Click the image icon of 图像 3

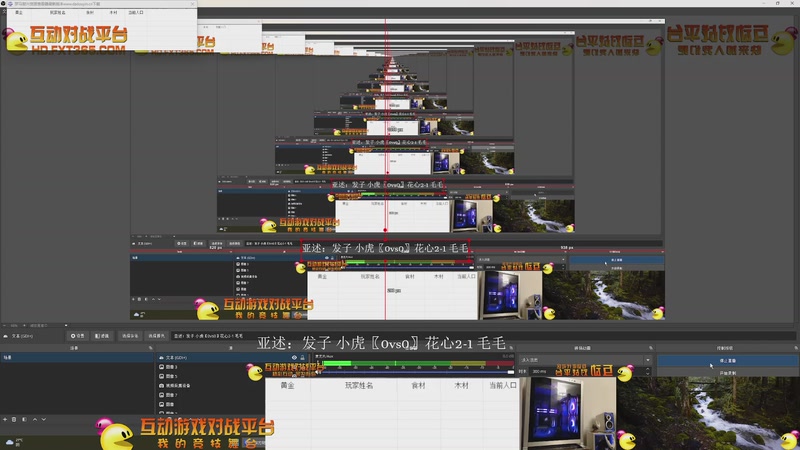[x=161, y=367]
